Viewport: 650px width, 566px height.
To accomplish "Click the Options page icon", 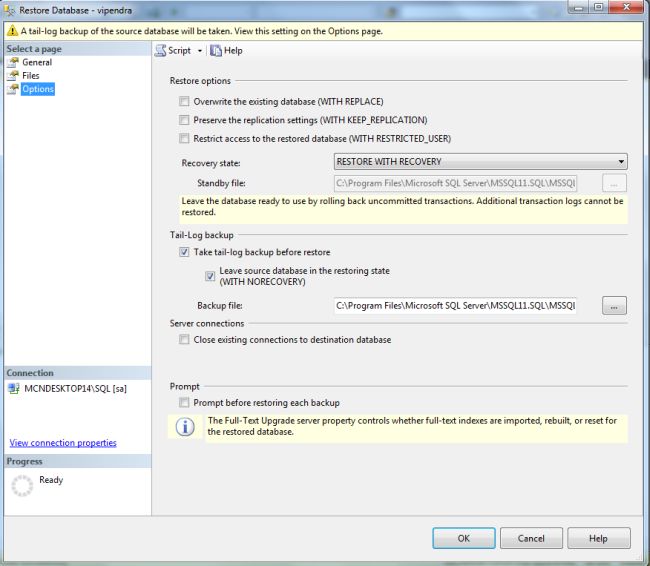I will coord(13,89).
